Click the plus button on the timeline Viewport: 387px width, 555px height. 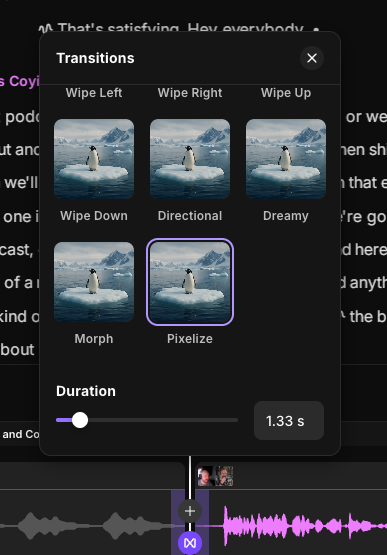click(x=190, y=511)
